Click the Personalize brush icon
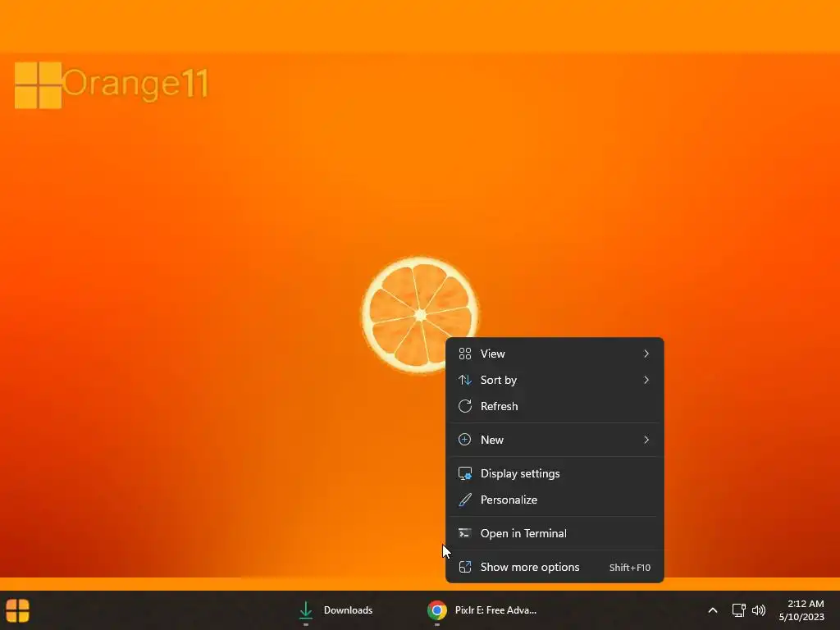Image resolution: width=840 pixels, height=630 pixels. click(465, 500)
